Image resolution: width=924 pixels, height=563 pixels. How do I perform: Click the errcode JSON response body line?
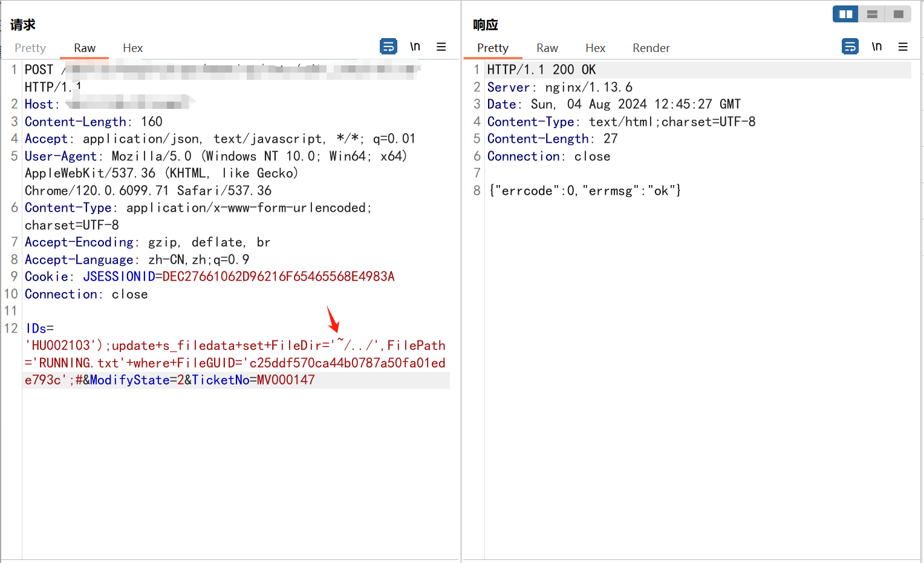tap(585, 191)
